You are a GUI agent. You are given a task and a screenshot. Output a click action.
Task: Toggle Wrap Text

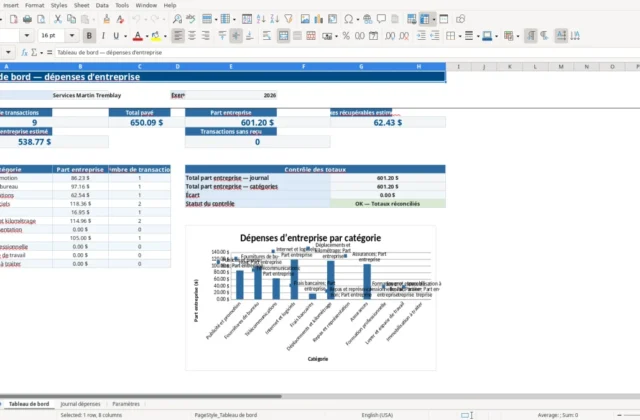(x=267, y=36)
